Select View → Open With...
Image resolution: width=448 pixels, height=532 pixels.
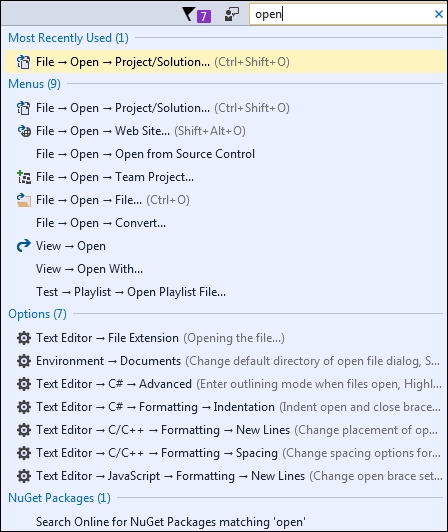[225, 269]
